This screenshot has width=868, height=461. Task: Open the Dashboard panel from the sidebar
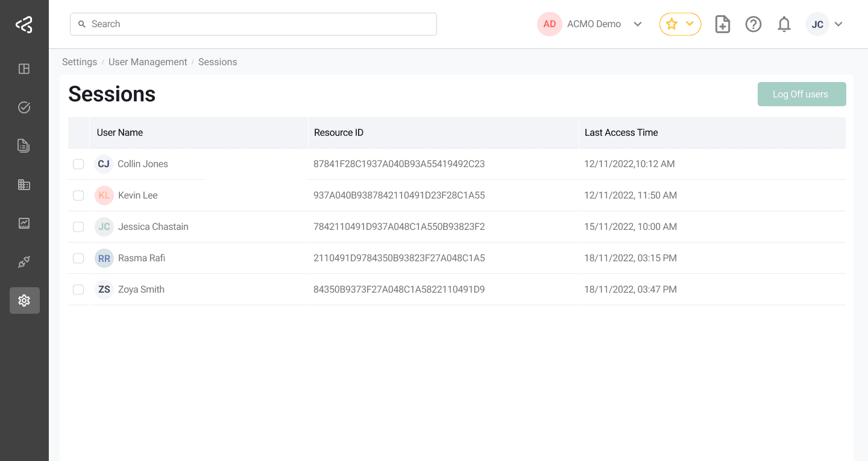click(x=24, y=69)
